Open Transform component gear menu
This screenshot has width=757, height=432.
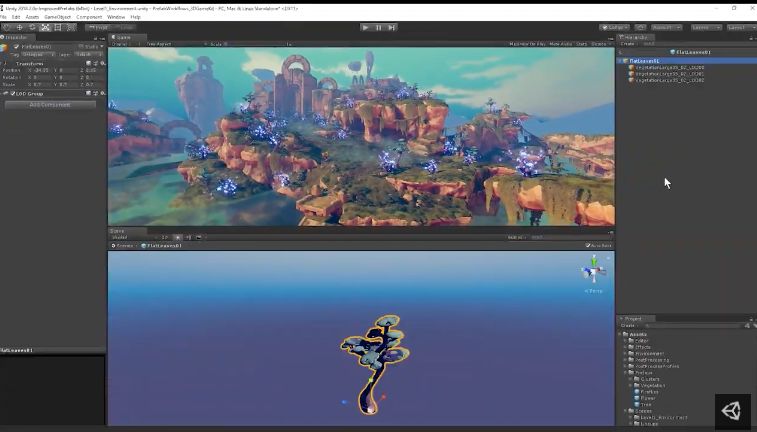[x=102, y=63]
